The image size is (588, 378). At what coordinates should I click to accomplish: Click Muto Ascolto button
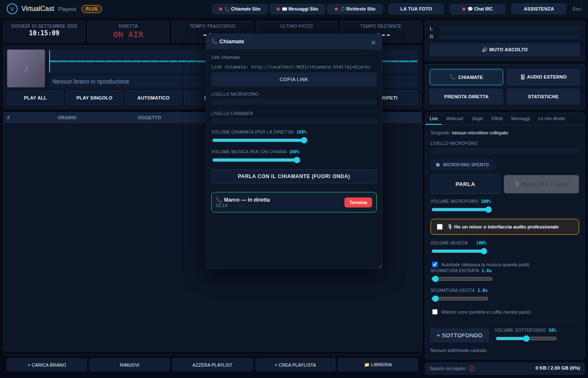click(505, 50)
